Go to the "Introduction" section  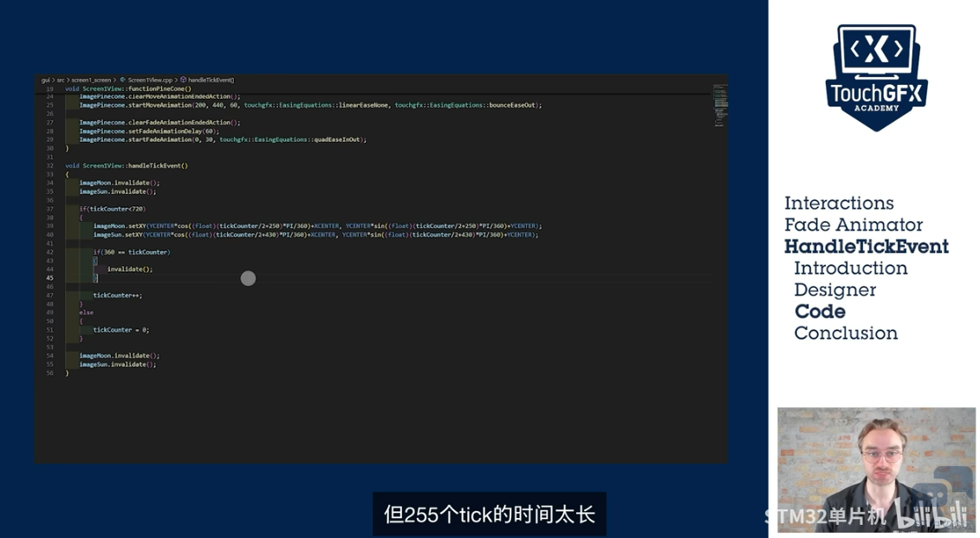click(x=851, y=269)
